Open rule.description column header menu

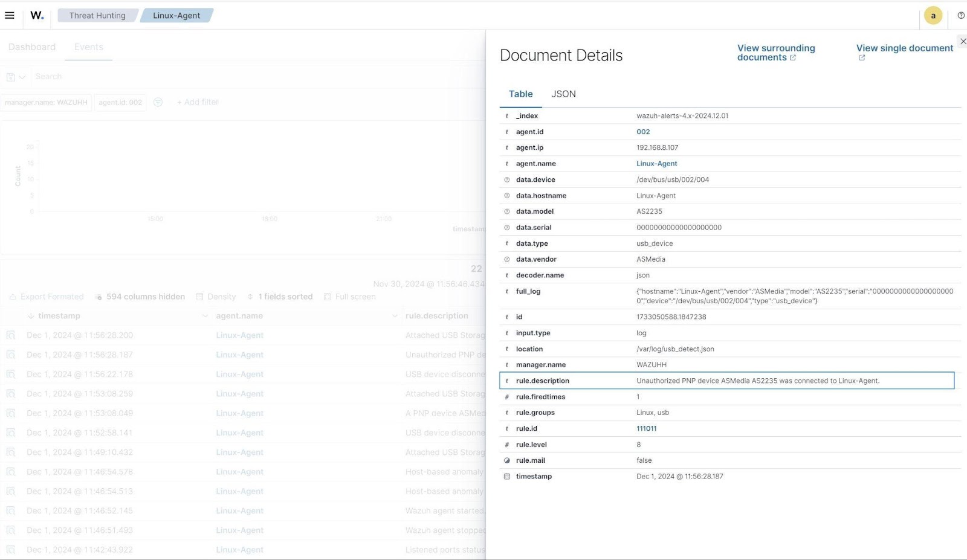pos(437,316)
